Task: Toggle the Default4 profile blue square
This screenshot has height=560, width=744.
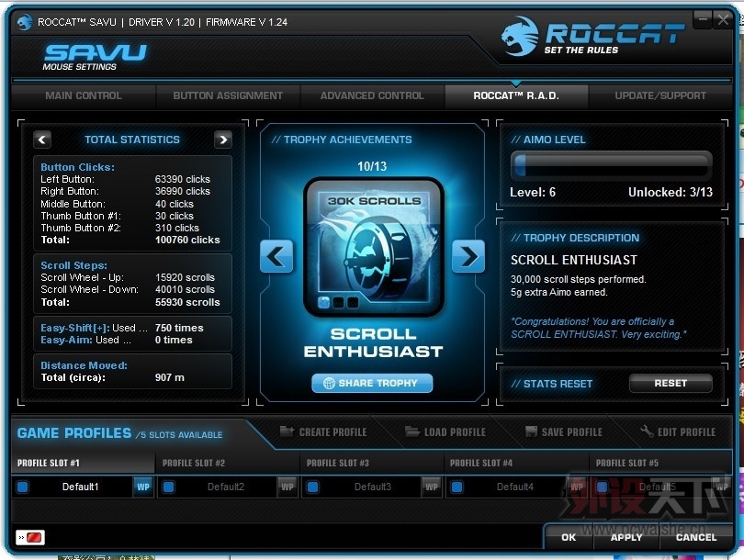Action: click(457, 487)
